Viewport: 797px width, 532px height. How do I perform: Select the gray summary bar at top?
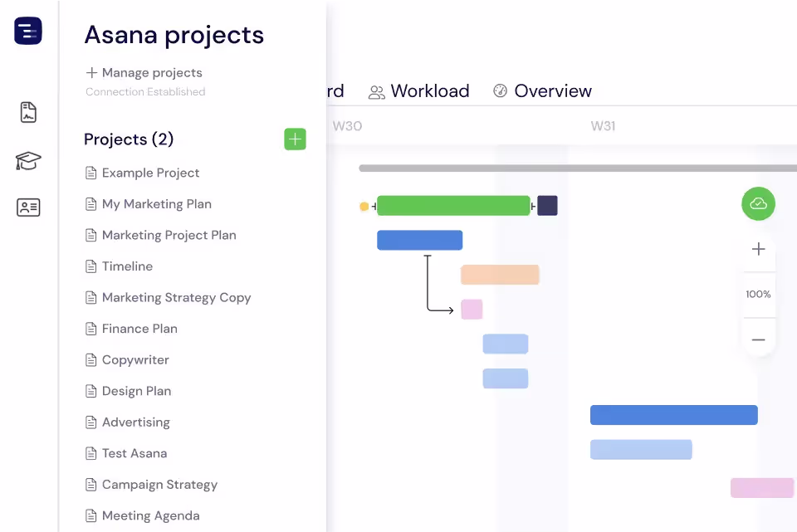click(x=578, y=168)
